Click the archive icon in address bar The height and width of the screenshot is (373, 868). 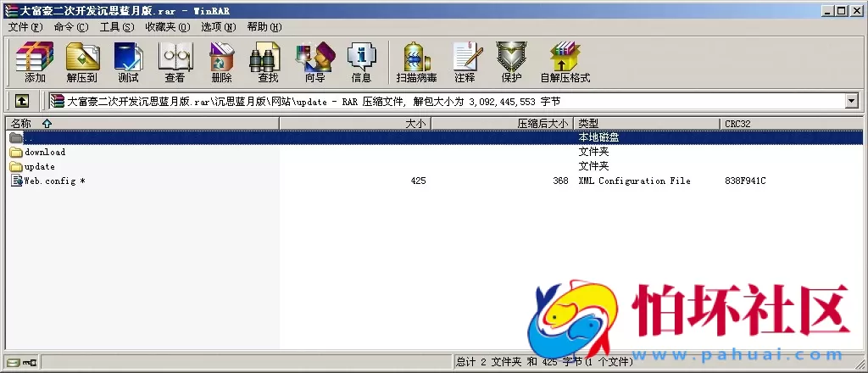click(57, 101)
